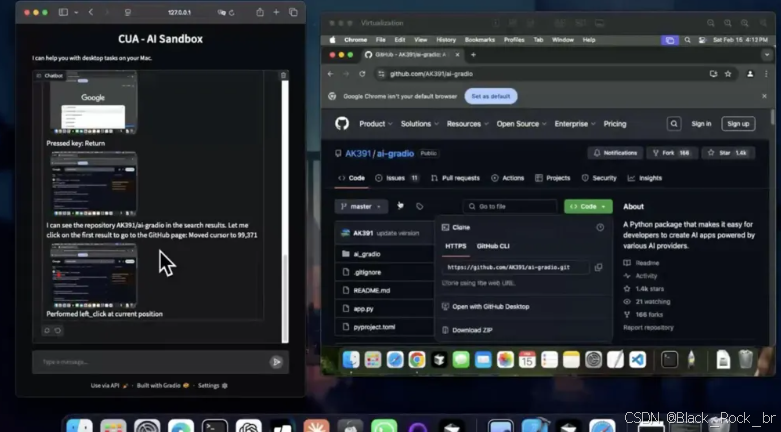Select the HTTPS clone tab
Screen dimensions: 781x432
coord(456,246)
